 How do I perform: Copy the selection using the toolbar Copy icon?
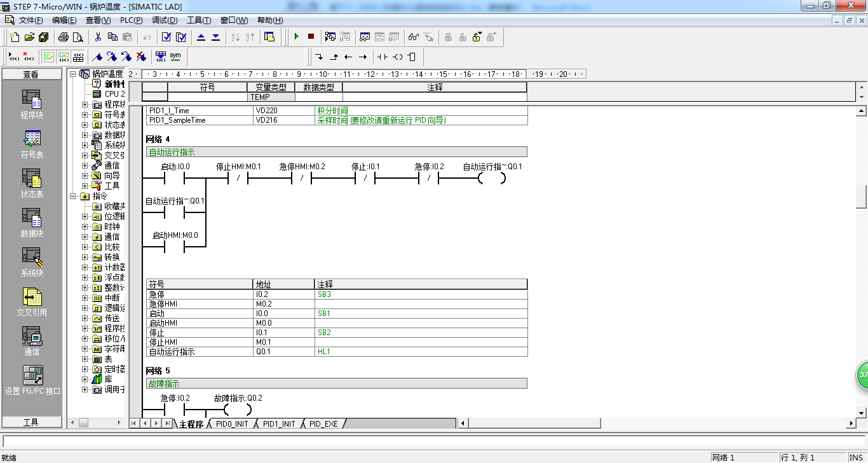112,37
